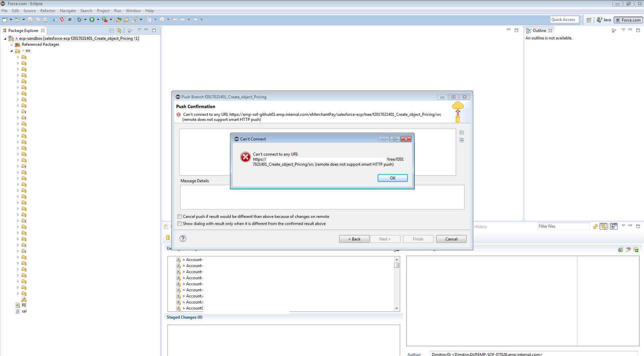Click the Last Edit Location arrow icon
This screenshot has width=644, height=356.
click(x=174, y=20)
